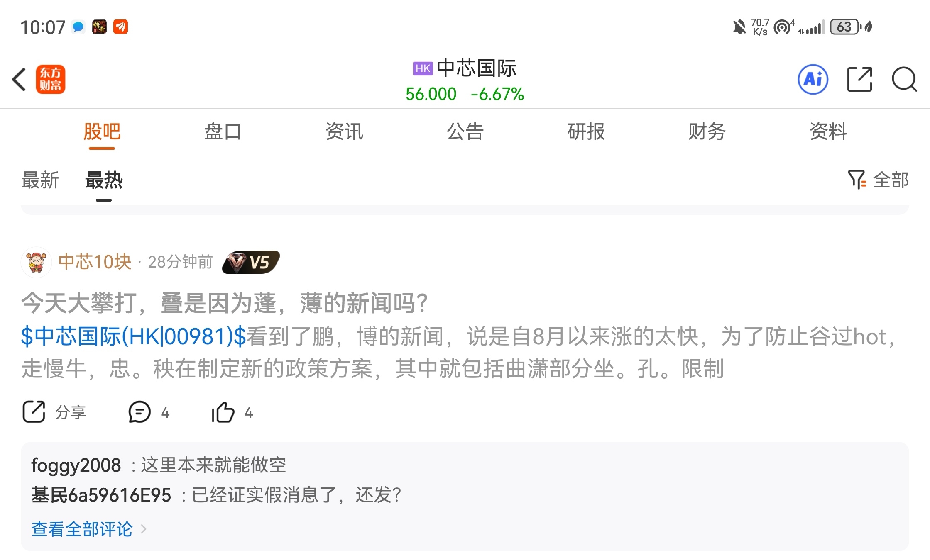Switch to the 最新 sort option
This screenshot has width=930, height=560.
pos(40,180)
